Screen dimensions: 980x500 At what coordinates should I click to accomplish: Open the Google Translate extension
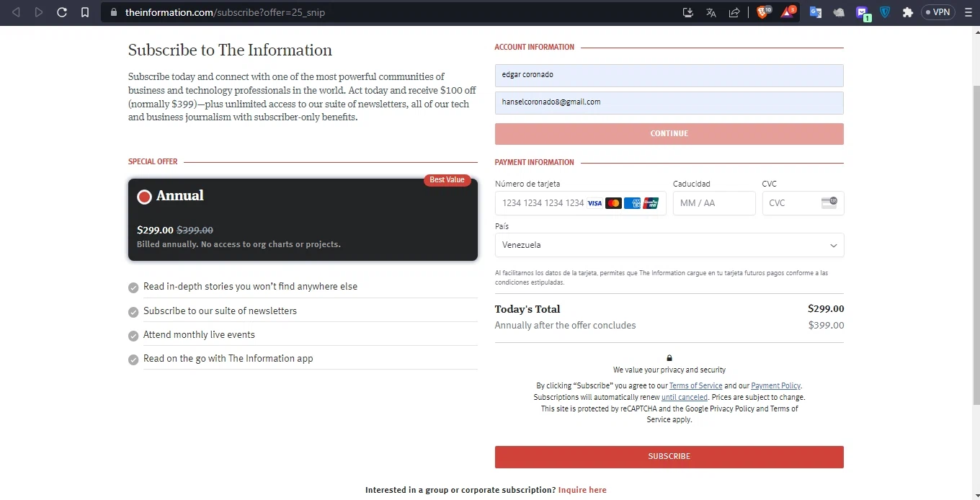(816, 12)
